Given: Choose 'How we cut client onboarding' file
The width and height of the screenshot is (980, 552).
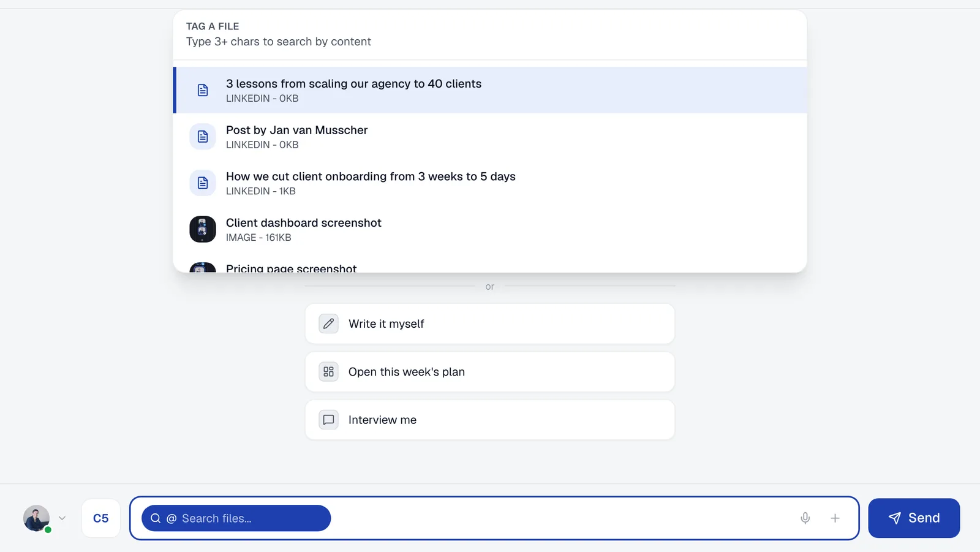Looking at the screenshot, I should tap(490, 183).
